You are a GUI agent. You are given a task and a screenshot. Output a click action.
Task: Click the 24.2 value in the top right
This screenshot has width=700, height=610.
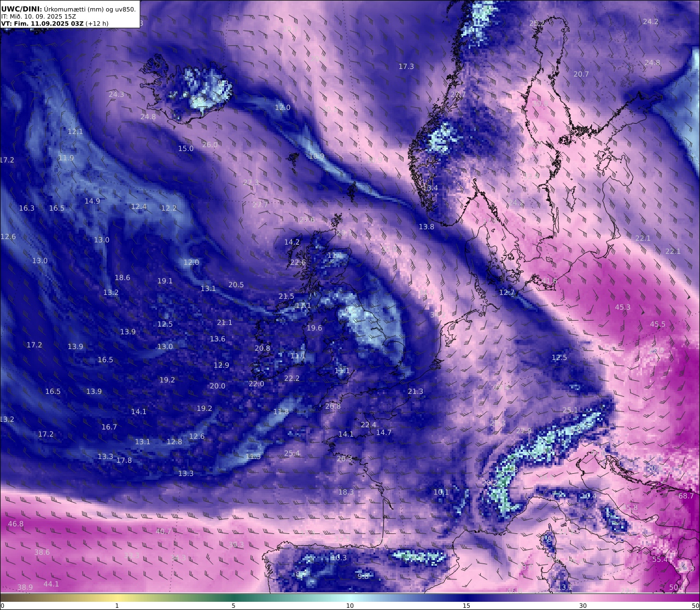click(651, 22)
